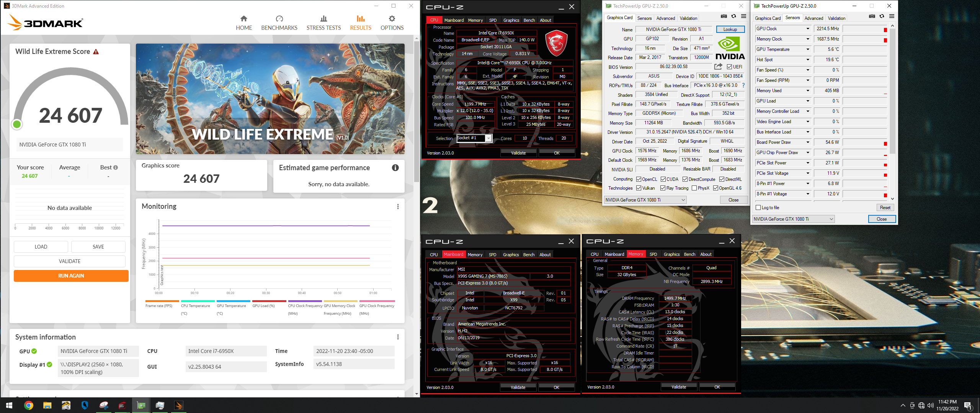Refresh GPU-Z Sensors window
Viewport: 980px width, 413px height.
(882, 16)
